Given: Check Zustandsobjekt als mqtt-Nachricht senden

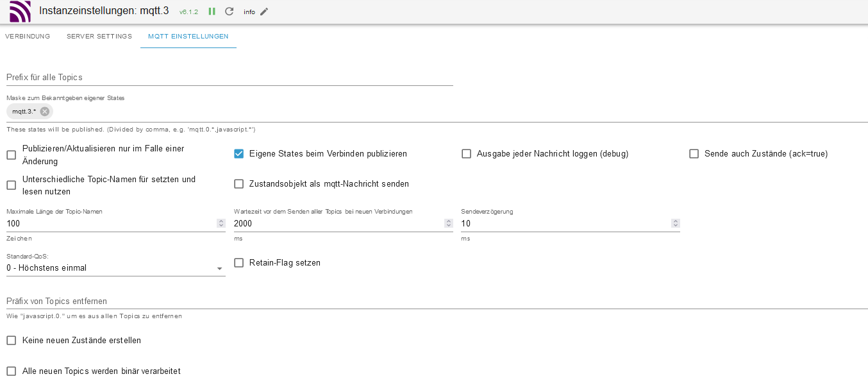Looking at the screenshot, I should pos(239,184).
